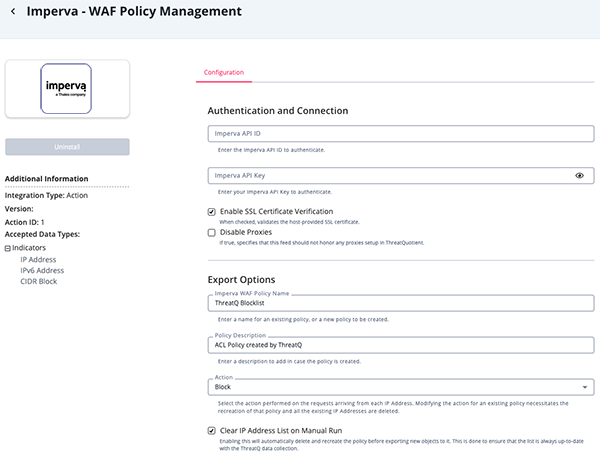Toggle Clear IP Address List on Manual Run
The image size is (600, 456).
click(211, 430)
